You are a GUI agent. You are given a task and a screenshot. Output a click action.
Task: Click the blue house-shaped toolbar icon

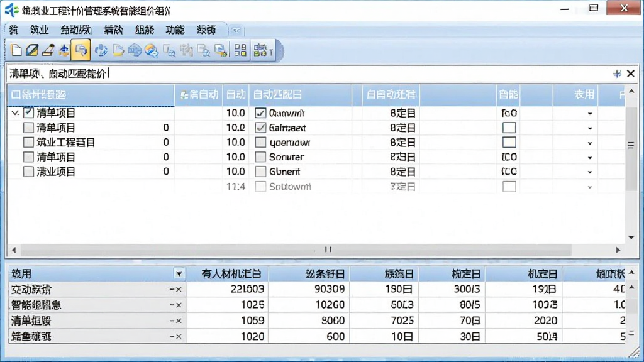[135, 50]
